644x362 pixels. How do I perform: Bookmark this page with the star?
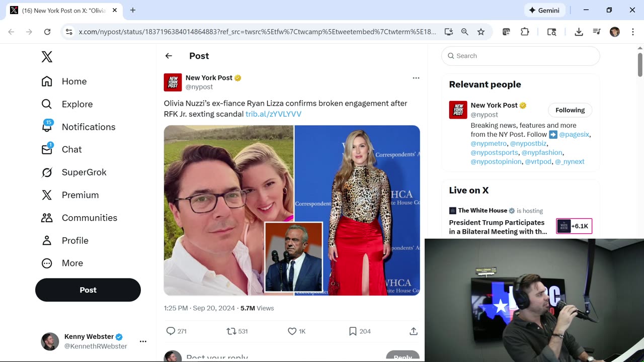(481, 32)
